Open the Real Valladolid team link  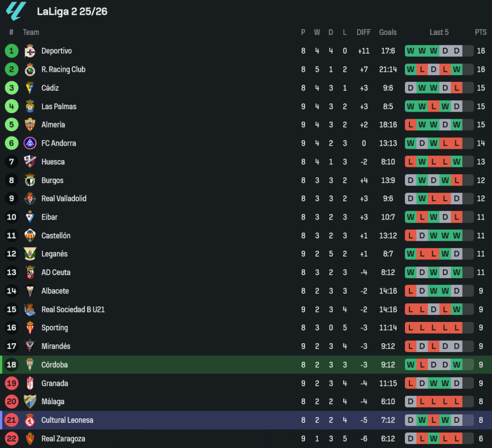coord(64,198)
